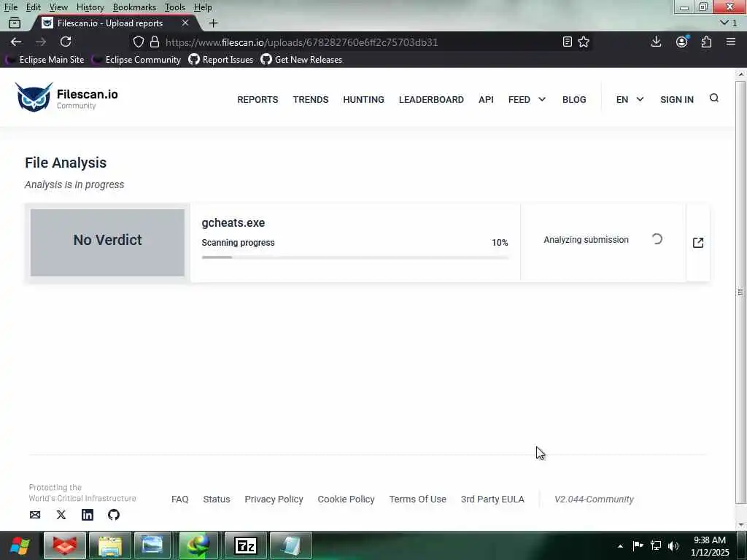Click the Filescan.io owl logo
747x560 pixels.
click(x=34, y=97)
